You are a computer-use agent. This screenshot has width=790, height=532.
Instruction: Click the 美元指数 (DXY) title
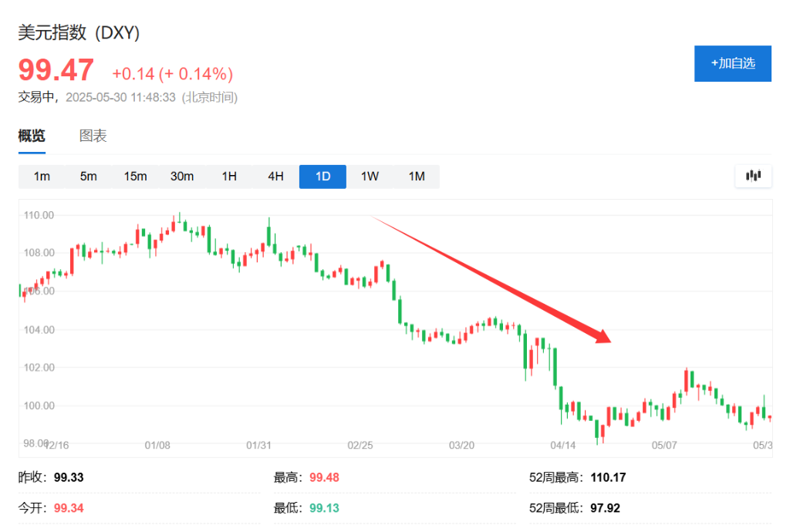pos(77,32)
